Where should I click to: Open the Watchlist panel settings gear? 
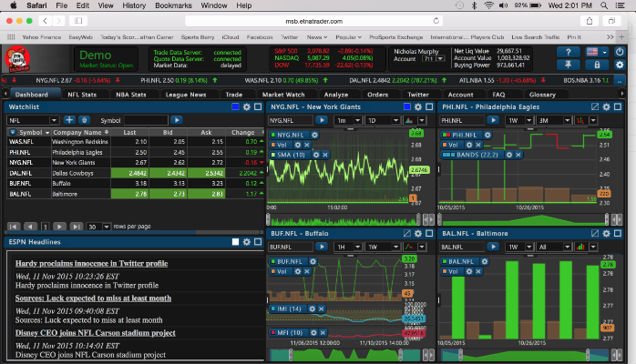pyautogui.click(x=247, y=106)
